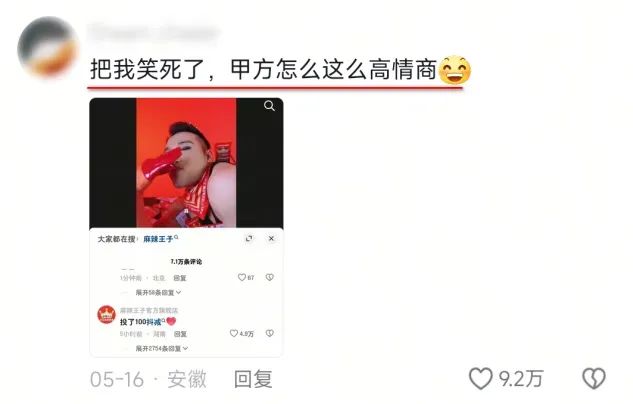633x404 pixels.
Task: Tap the magnifier icon on the video
Action: 269,106
